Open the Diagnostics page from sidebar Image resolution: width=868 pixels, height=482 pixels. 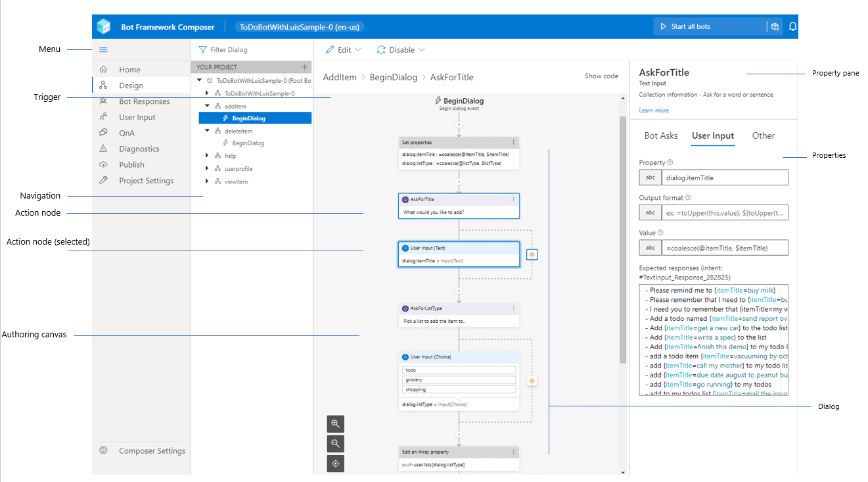pyautogui.click(x=139, y=149)
